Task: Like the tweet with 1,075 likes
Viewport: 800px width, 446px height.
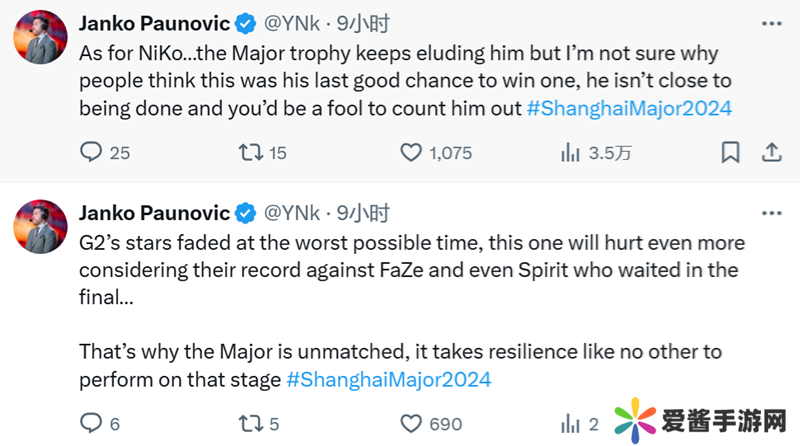Action: (411, 153)
